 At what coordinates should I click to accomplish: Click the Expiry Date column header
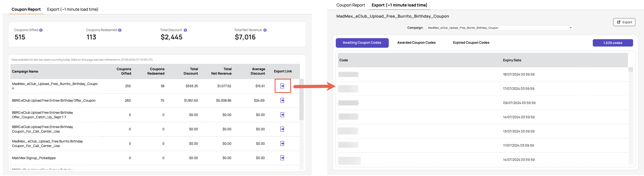(512, 60)
